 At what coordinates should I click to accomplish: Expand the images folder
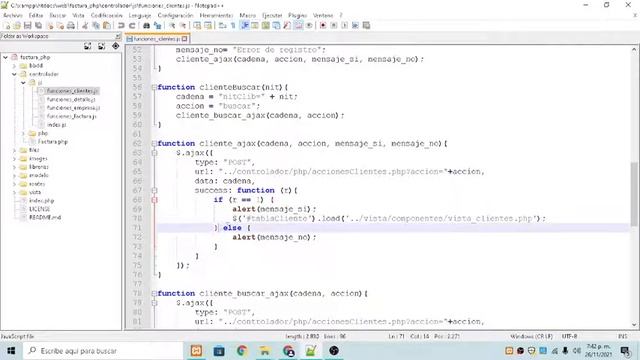coord(14,159)
